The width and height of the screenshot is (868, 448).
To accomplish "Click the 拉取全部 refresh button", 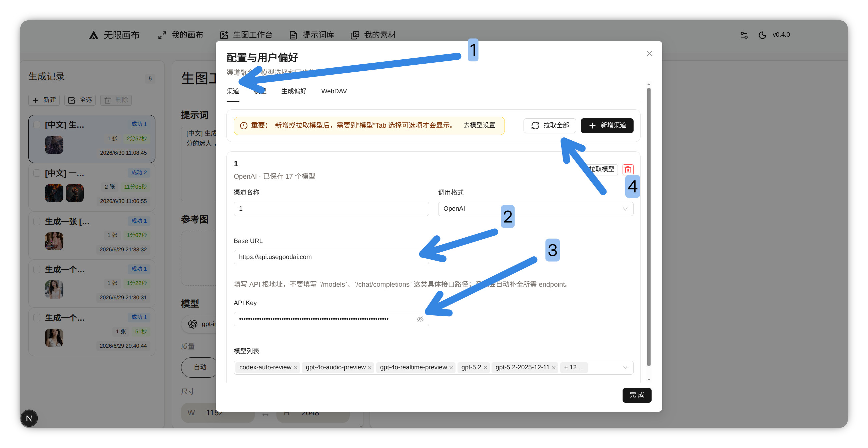I will (550, 126).
